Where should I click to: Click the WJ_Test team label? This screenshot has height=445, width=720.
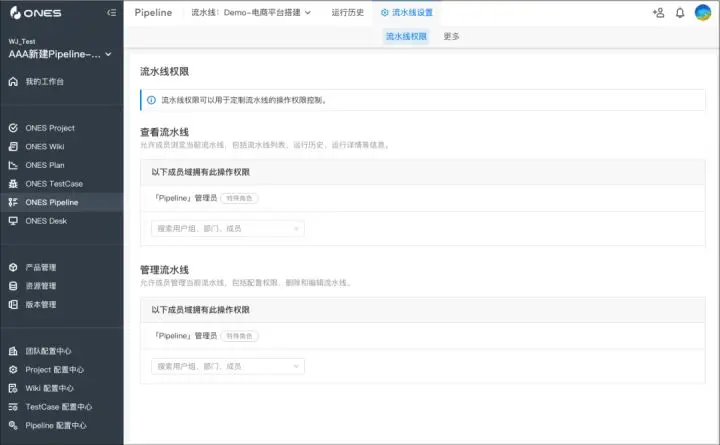[x=22, y=41]
